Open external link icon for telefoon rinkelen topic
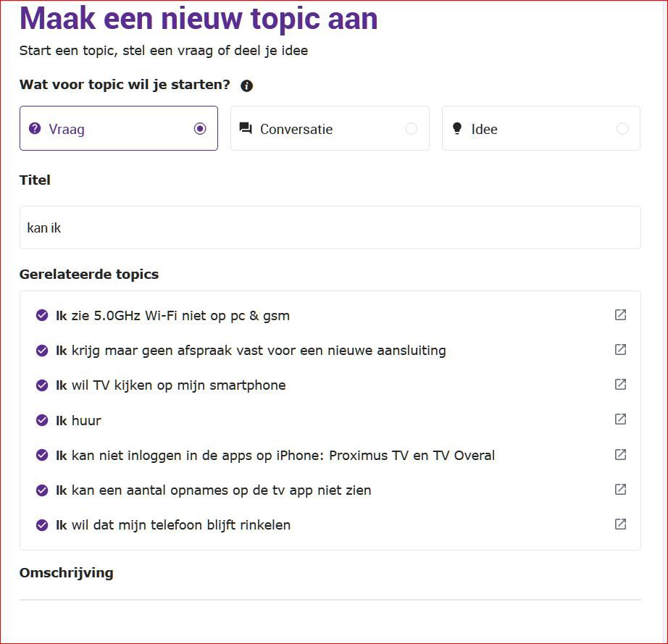The height and width of the screenshot is (644, 668). 620,524
